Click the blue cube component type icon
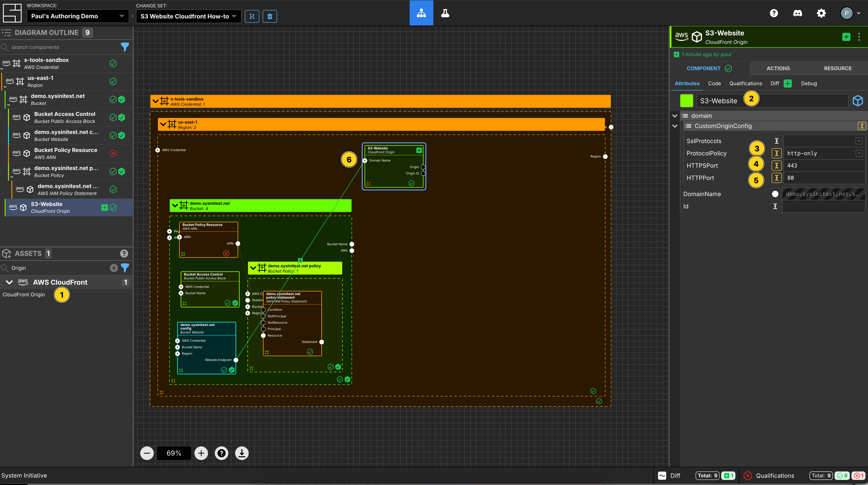868x485 pixels. tap(858, 100)
